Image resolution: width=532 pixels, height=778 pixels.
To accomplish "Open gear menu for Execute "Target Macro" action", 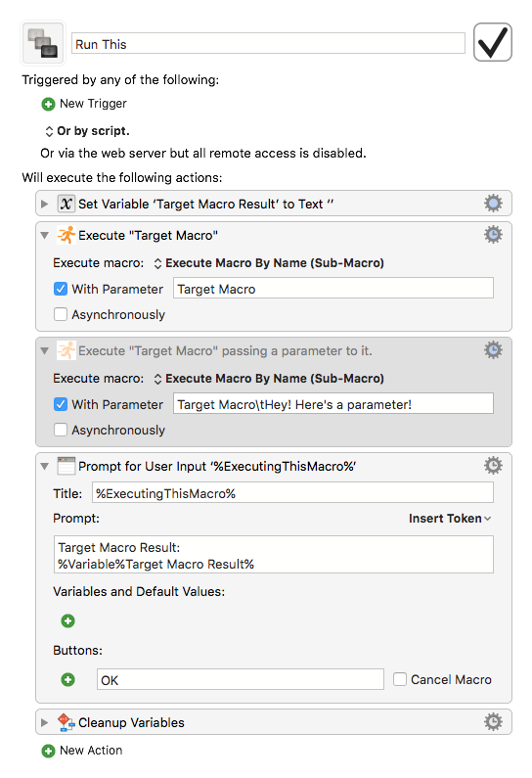I will [493, 235].
